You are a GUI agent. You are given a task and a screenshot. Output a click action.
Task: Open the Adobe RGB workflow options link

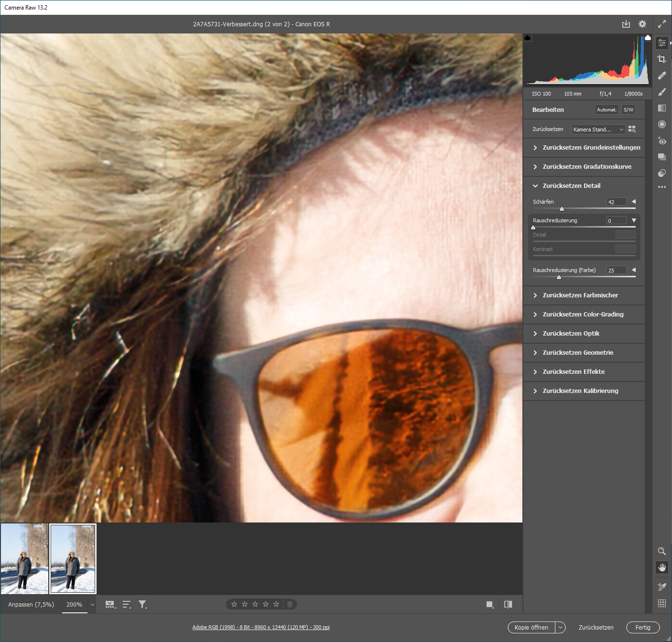[x=261, y=627]
